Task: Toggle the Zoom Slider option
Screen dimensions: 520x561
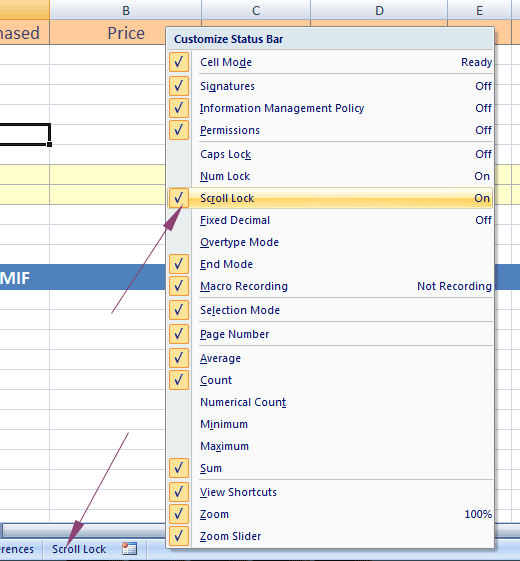Action: pyautogui.click(x=330, y=536)
